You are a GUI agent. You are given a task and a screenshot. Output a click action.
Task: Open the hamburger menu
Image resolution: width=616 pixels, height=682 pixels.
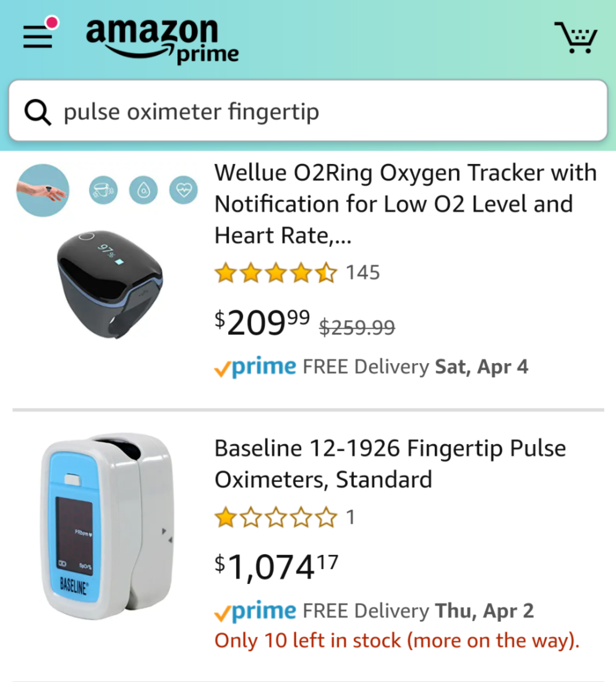(38, 37)
